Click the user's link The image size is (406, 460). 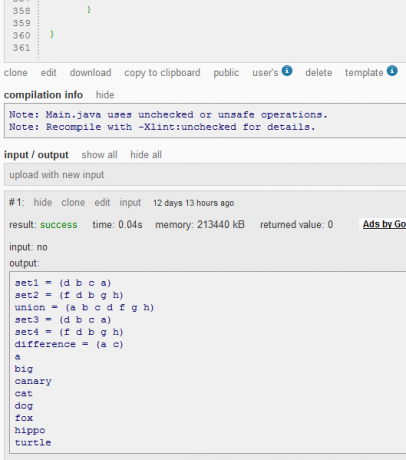pyautogui.click(x=265, y=73)
